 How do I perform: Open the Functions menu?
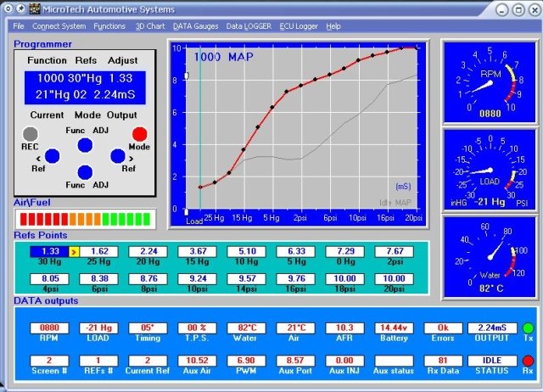pos(109,26)
